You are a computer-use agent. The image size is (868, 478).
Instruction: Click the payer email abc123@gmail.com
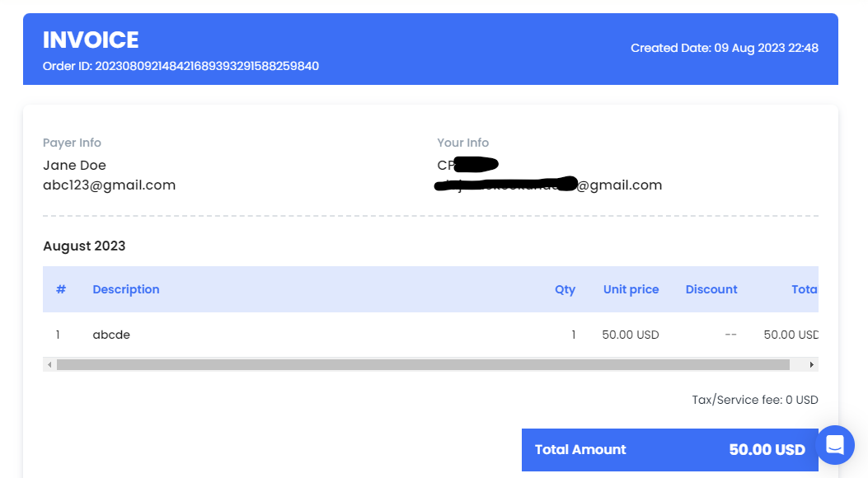pyautogui.click(x=109, y=185)
